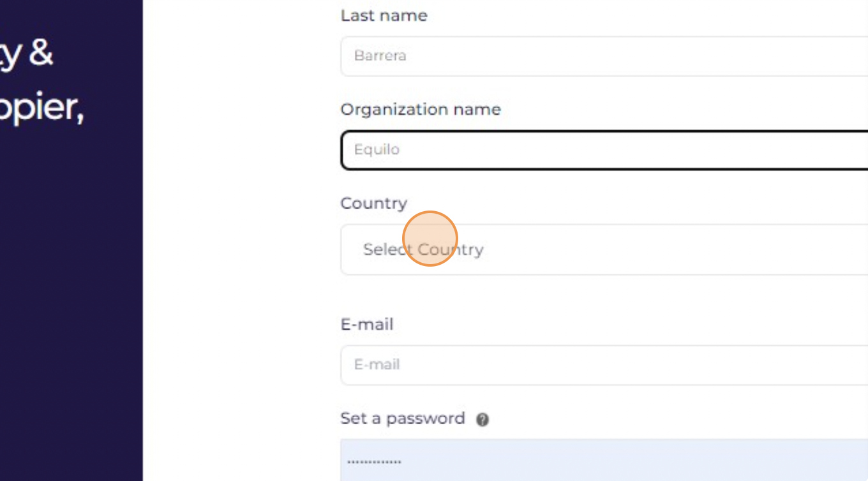Select the Select Country placeholder text
Image resolution: width=868 pixels, height=481 pixels.
(423, 249)
